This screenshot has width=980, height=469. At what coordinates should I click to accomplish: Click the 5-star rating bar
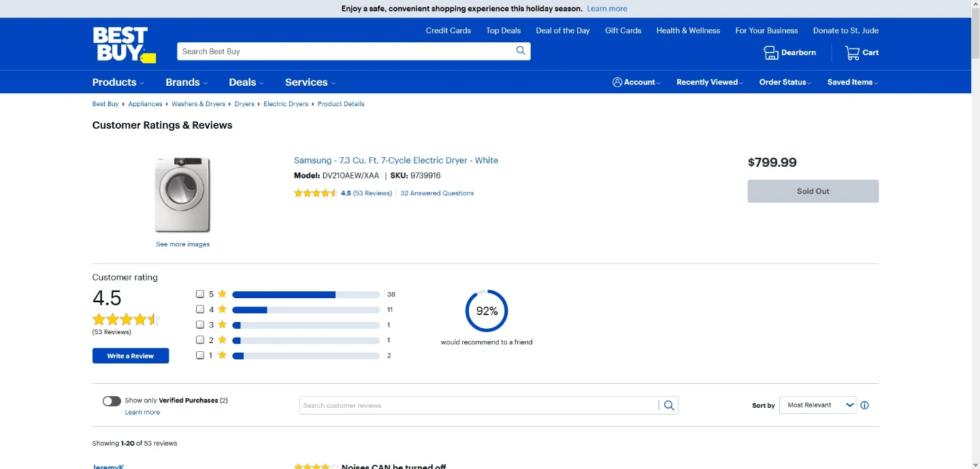[306, 295]
